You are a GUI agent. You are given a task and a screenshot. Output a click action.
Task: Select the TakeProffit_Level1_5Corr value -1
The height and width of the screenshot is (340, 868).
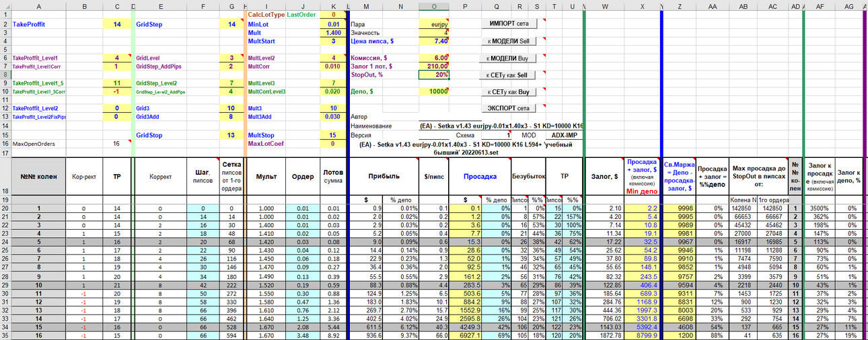point(117,91)
